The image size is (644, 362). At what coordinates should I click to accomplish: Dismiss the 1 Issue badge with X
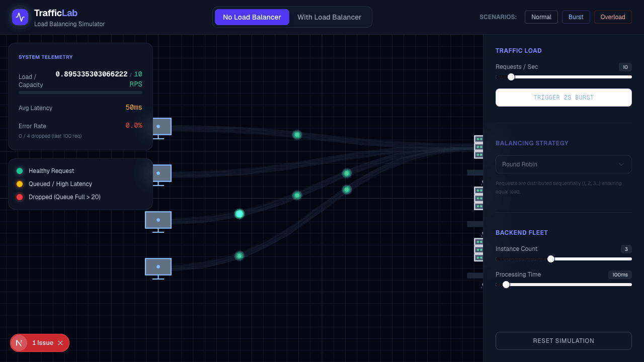(x=60, y=343)
